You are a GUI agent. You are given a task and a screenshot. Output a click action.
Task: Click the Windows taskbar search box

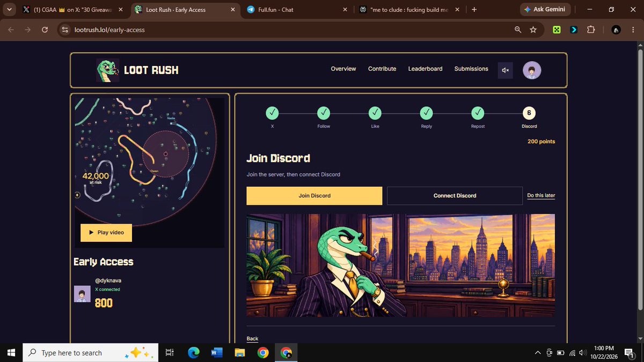[91, 353]
